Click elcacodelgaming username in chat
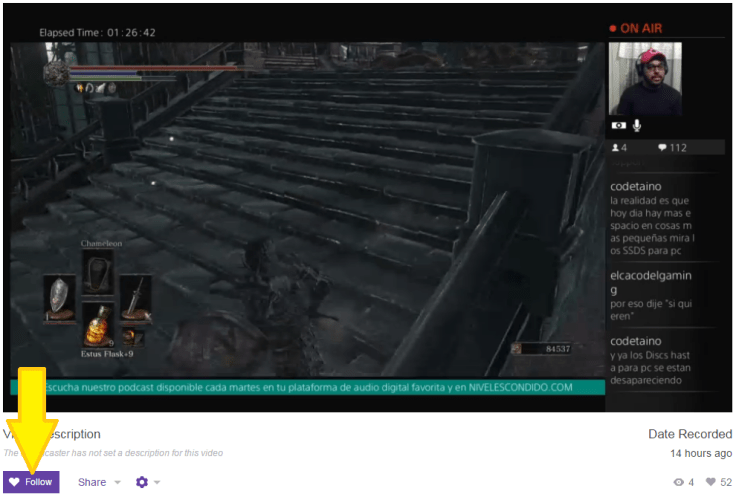The width and height of the screenshot is (736, 497). [x=651, y=282]
